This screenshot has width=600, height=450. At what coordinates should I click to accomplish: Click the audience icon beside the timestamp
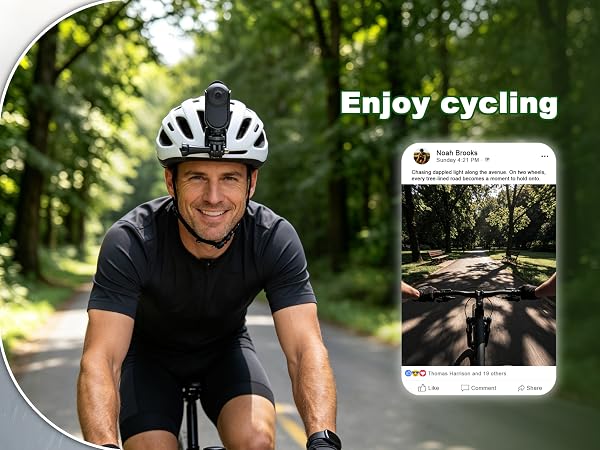coord(487,160)
